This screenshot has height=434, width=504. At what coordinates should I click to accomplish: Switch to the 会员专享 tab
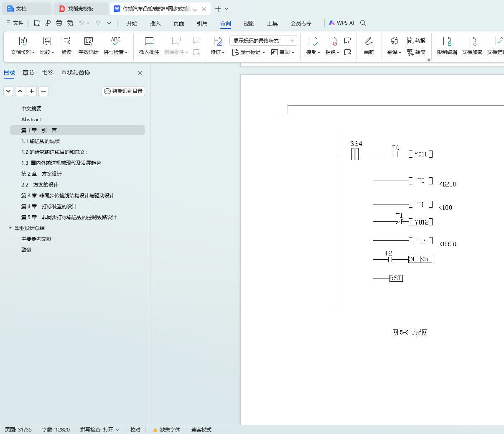point(301,23)
